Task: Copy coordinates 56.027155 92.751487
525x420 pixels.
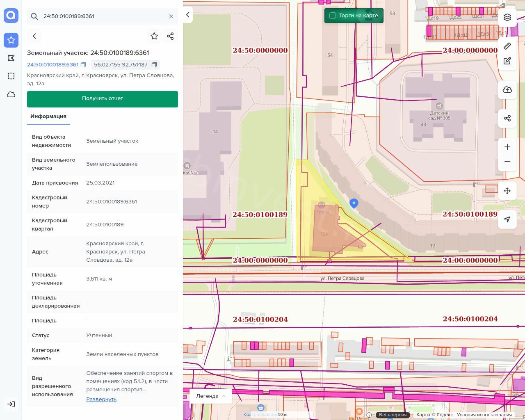Action: [154, 65]
